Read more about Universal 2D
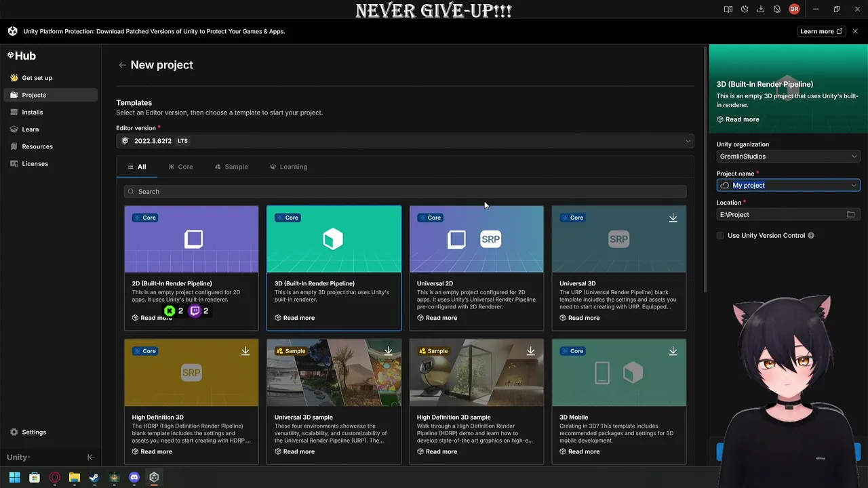The height and width of the screenshot is (488, 868). coord(437,318)
